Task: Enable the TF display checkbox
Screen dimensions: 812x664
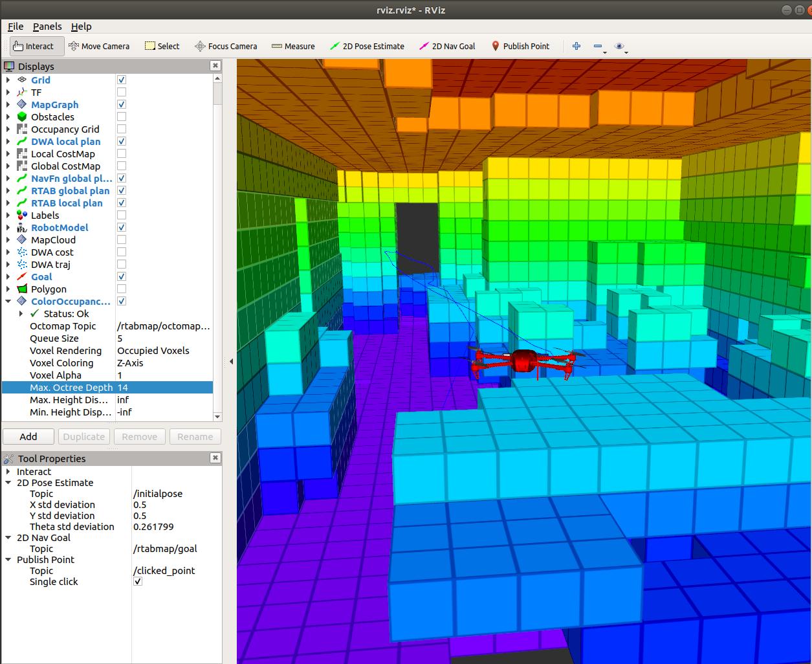Action: coord(122,93)
